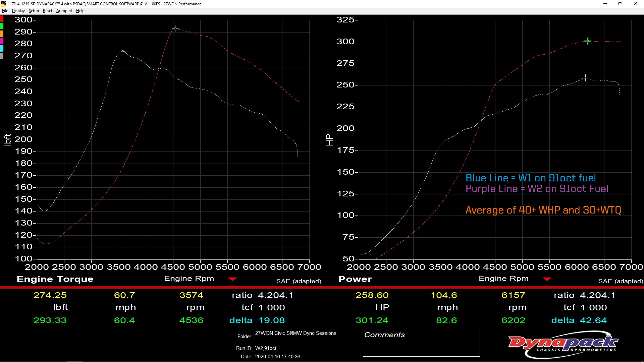Click the torque panel ratio 4.204:1 value

click(275, 295)
